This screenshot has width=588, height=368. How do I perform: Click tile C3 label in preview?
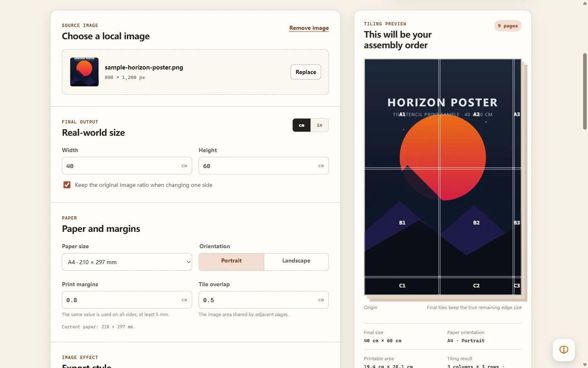click(517, 286)
